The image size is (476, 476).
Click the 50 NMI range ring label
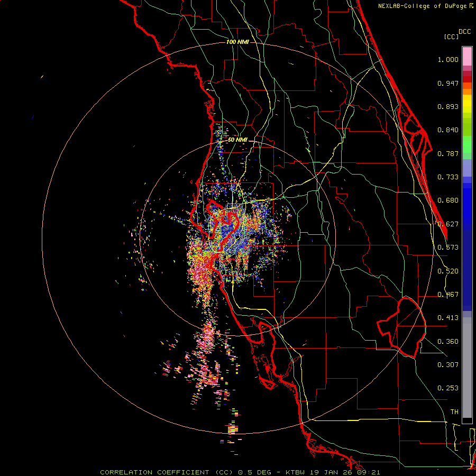[237, 140]
